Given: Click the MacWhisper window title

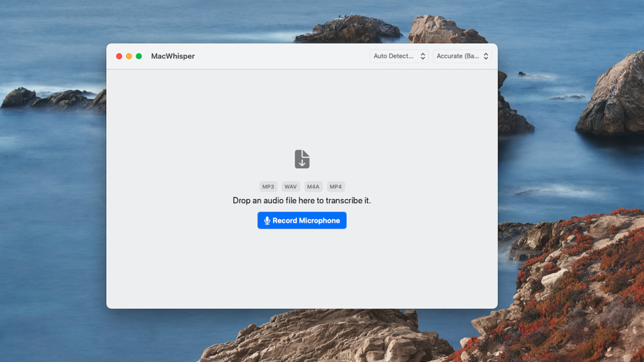Looking at the screenshot, I should coord(173,56).
